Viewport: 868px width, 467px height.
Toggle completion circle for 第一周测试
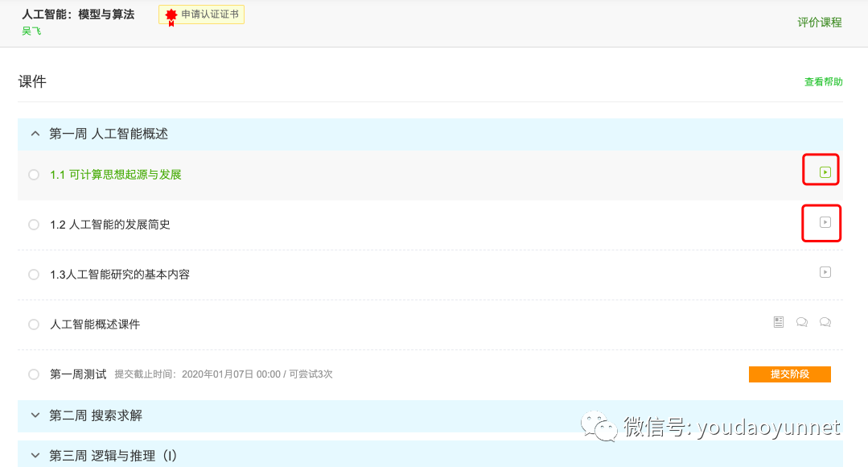tap(34, 374)
